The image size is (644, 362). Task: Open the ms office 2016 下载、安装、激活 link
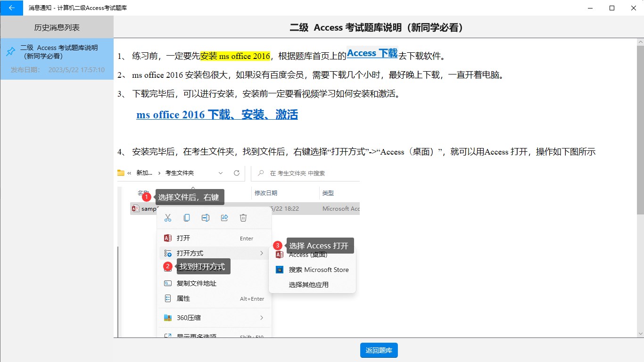217,115
